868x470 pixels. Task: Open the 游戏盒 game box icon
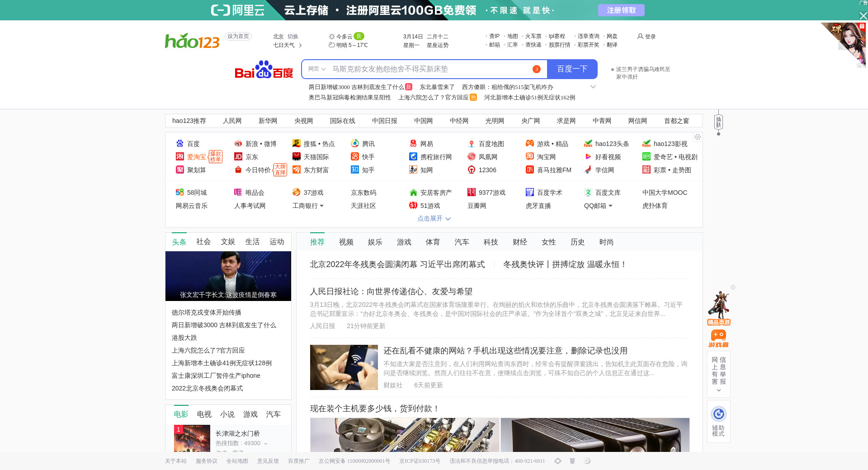(718, 338)
